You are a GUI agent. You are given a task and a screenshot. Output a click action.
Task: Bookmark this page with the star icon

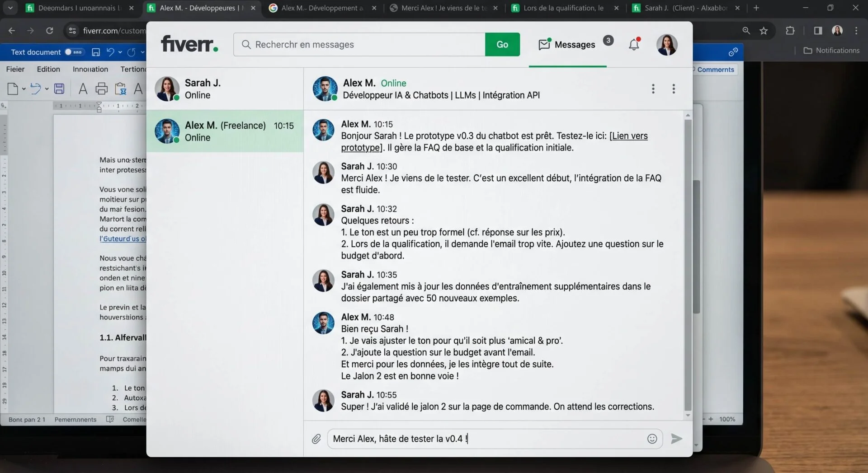(x=764, y=31)
